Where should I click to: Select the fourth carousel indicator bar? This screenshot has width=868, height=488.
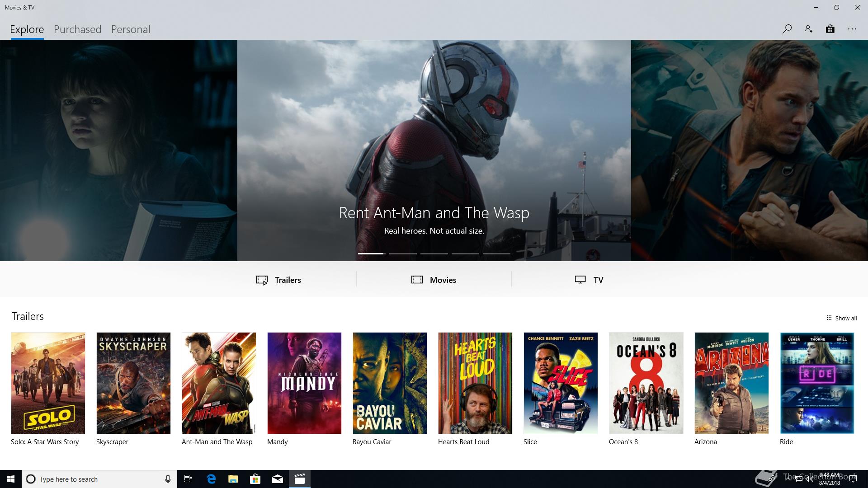[x=465, y=253]
